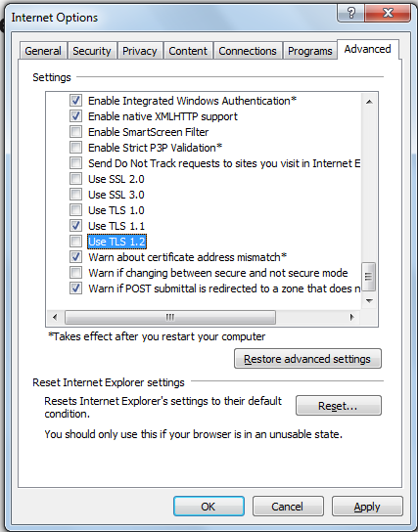Tick the Use SSL 3.0 checkbox

click(x=75, y=195)
